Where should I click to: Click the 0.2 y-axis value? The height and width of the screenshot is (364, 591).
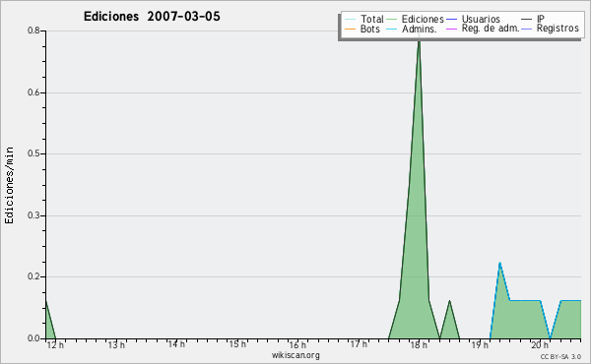coord(33,276)
